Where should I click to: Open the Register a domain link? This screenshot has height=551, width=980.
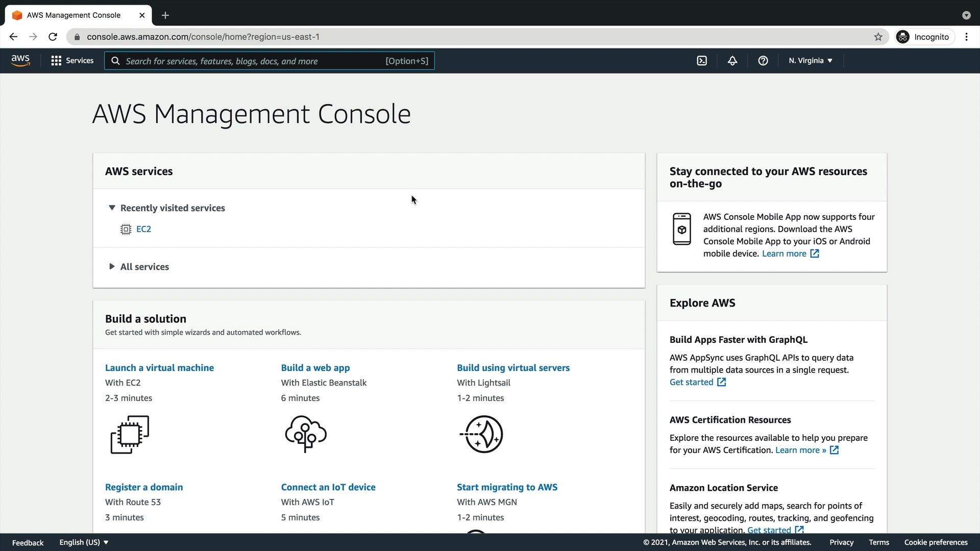[x=144, y=487]
